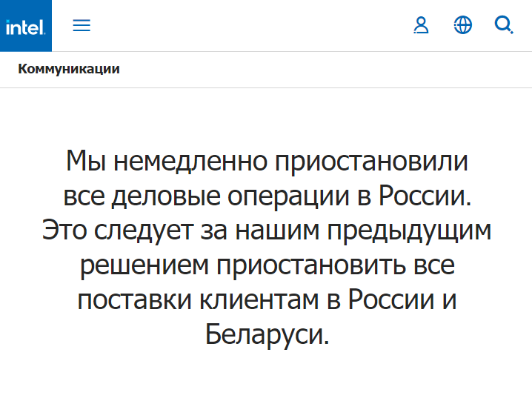This screenshot has width=532, height=404.
Task: Click the word "Это" starting the third line
Action: pyautogui.click(x=64, y=231)
